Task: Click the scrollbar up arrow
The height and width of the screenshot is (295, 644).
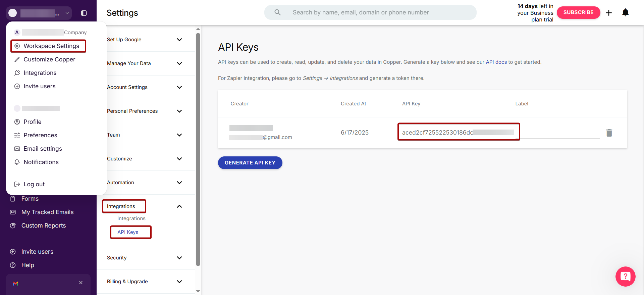Action: [x=198, y=29]
